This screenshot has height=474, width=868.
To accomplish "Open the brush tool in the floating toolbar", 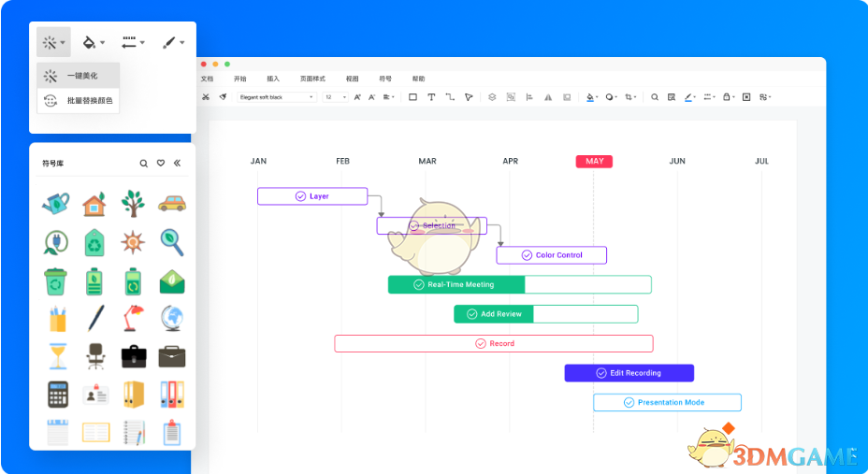I will 172,42.
